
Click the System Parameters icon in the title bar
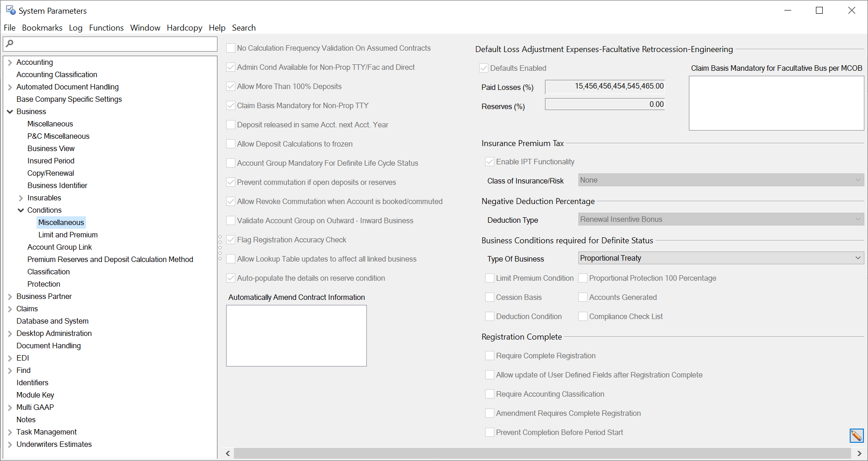tap(9, 10)
